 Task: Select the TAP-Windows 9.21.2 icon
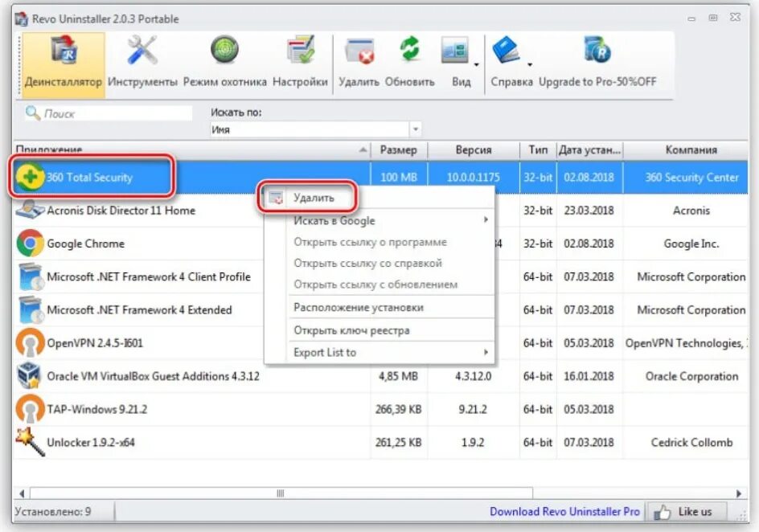(x=30, y=409)
